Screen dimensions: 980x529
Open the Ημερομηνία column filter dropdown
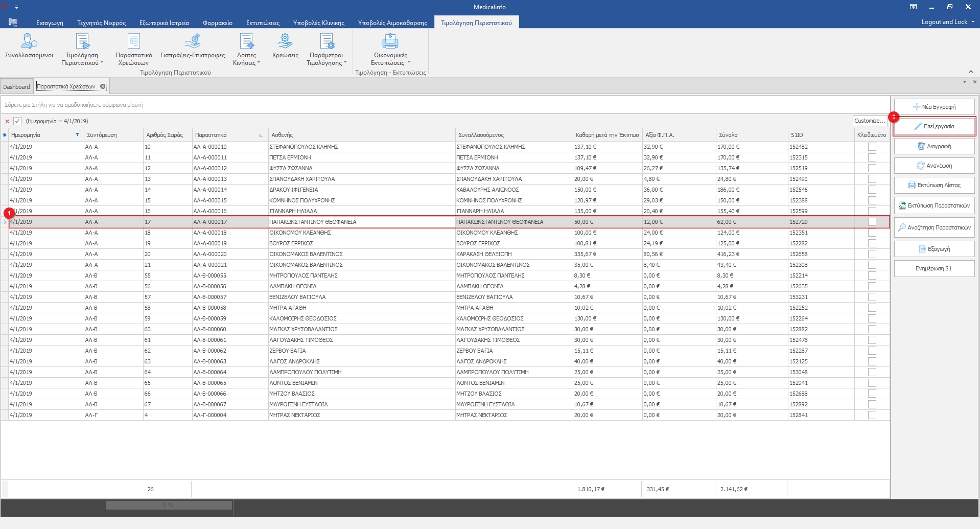[x=78, y=135]
